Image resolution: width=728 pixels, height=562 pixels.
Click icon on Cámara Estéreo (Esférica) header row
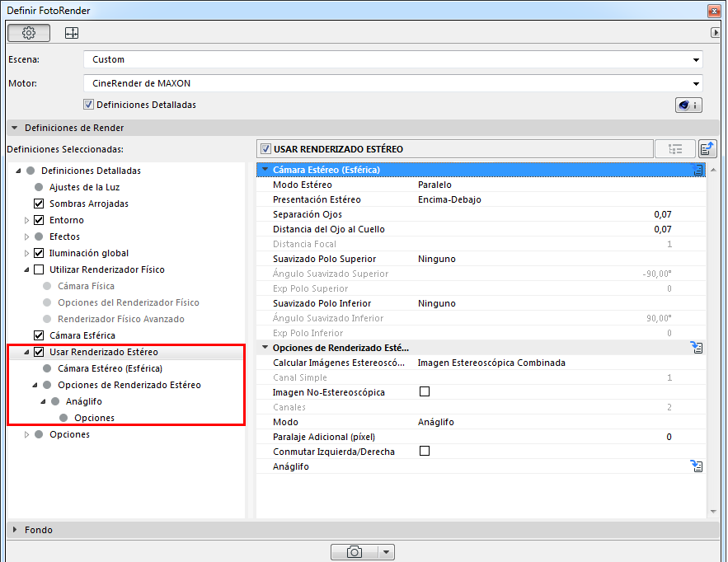pyautogui.click(x=697, y=170)
